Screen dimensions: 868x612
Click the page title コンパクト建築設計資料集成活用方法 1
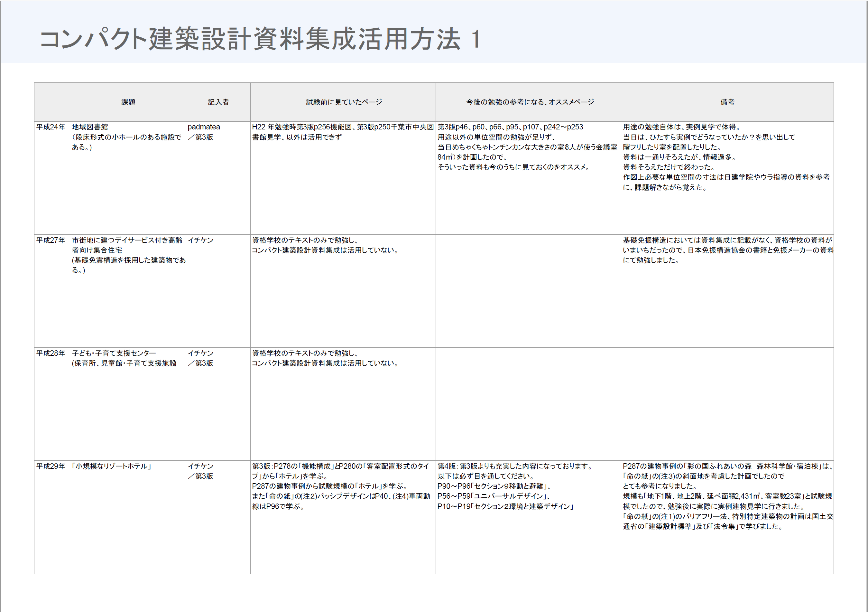click(x=259, y=39)
